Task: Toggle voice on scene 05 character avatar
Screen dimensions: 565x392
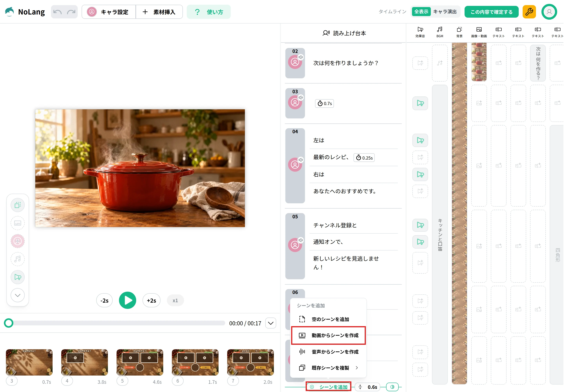Action: (x=300, y=240)
